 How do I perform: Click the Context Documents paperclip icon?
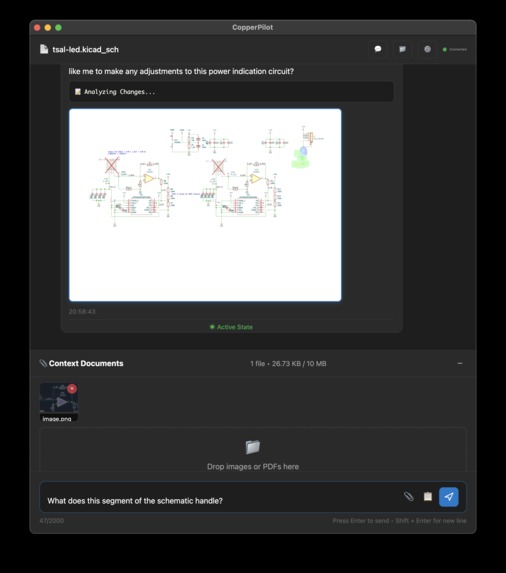[x=43, y=363]
